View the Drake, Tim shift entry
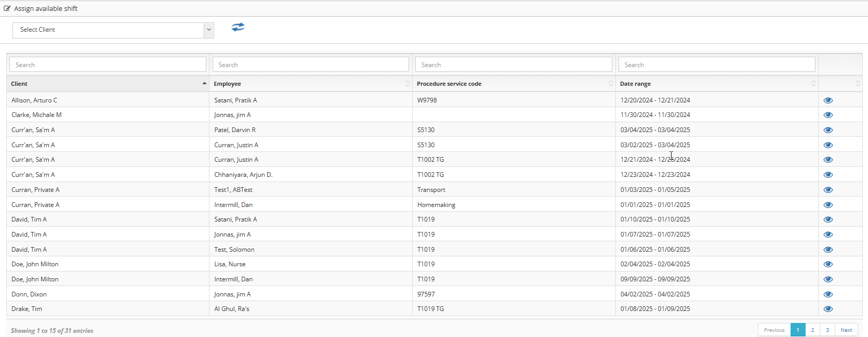The height and width of the screenshot is (337, 868). pos(828,309)
